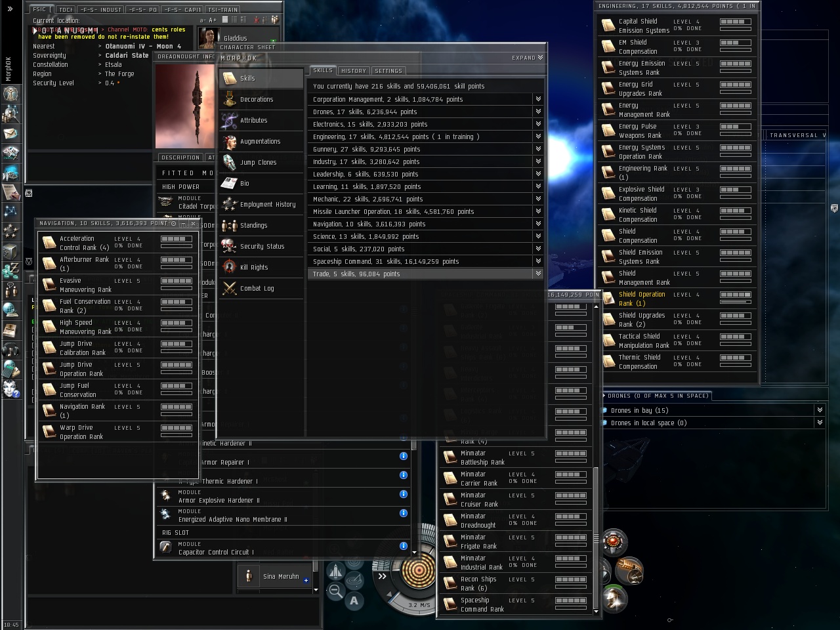Open Employment History in character sheet

[261, 204]
